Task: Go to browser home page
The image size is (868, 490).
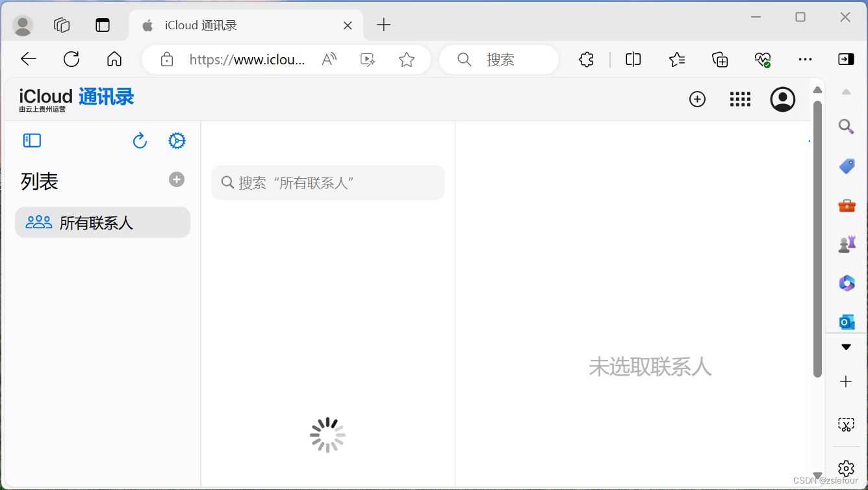Action: (x=114, y=60)
